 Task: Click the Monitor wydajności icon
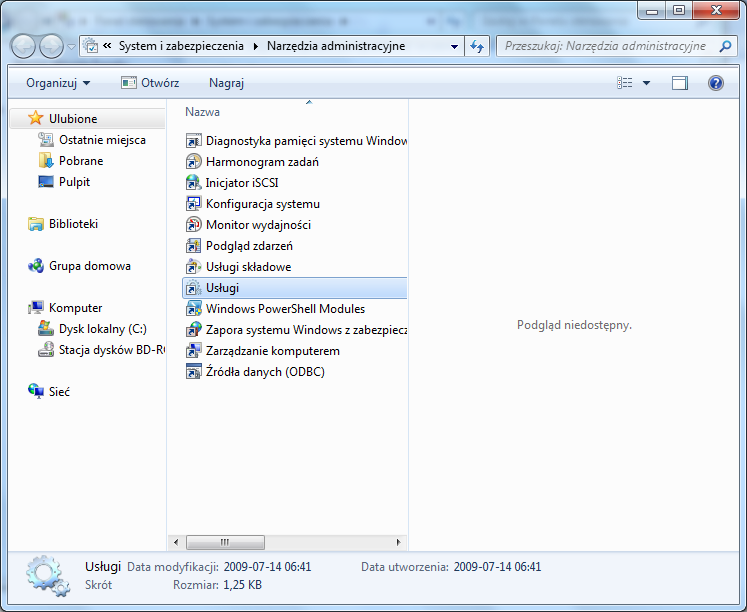194,225
